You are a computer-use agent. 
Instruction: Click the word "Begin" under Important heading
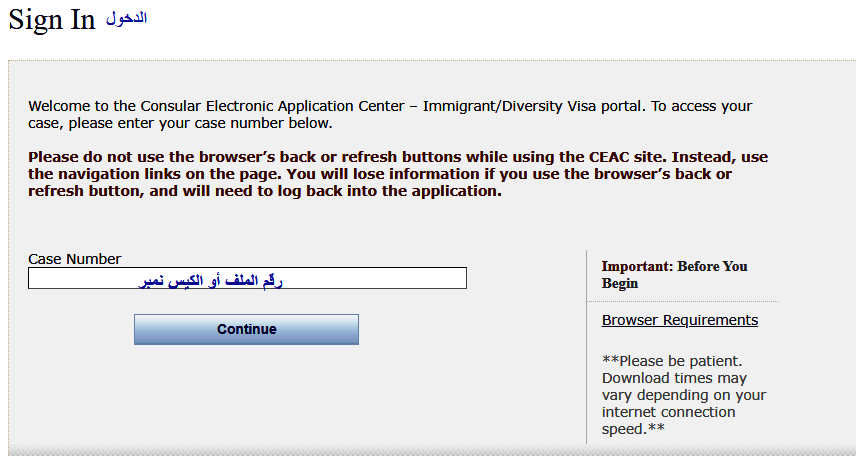click(620, 284)
